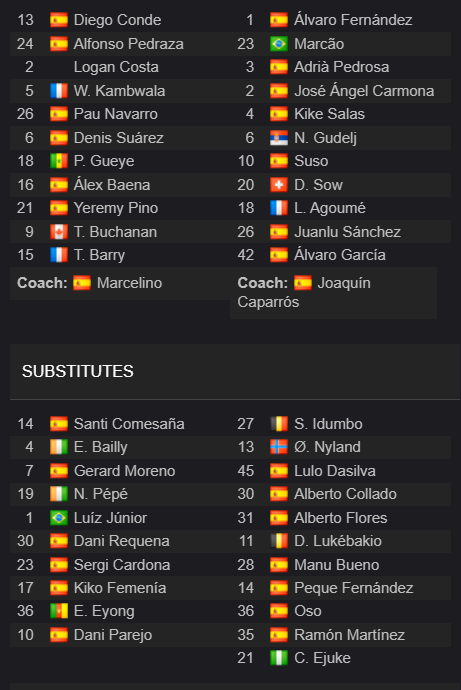Click the SUBSTITUTES section header
Screen dimensions: 461x690
[78, 371]
